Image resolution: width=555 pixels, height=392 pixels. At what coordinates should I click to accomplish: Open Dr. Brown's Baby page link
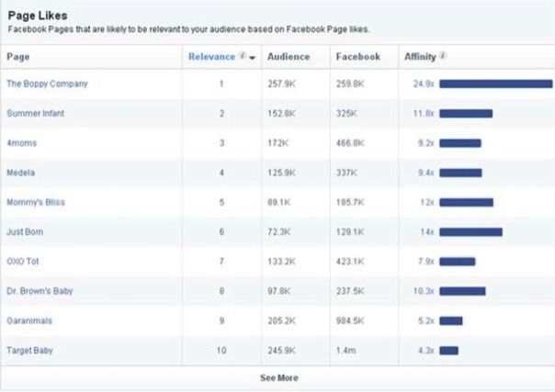40,291
